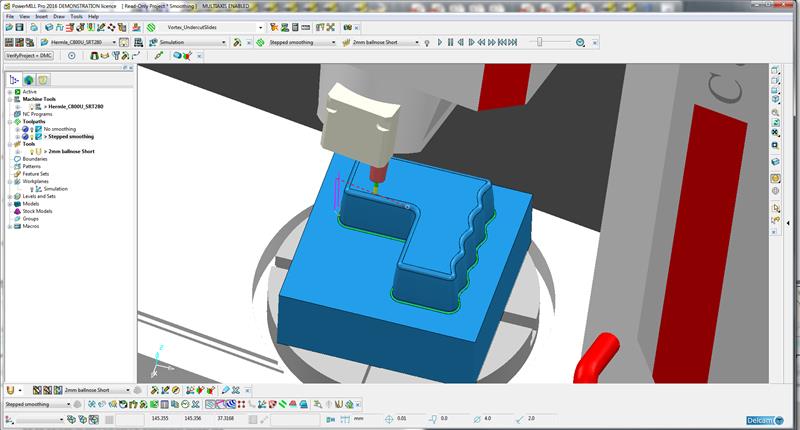
Task: Select Boundaries in explorer tree
Action: (x=35, y=159)
